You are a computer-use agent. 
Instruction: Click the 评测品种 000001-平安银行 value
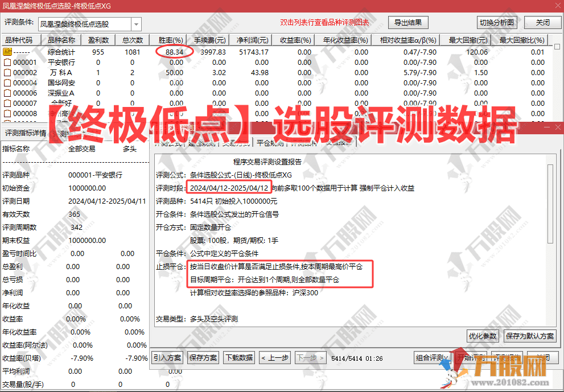[95, 175]
